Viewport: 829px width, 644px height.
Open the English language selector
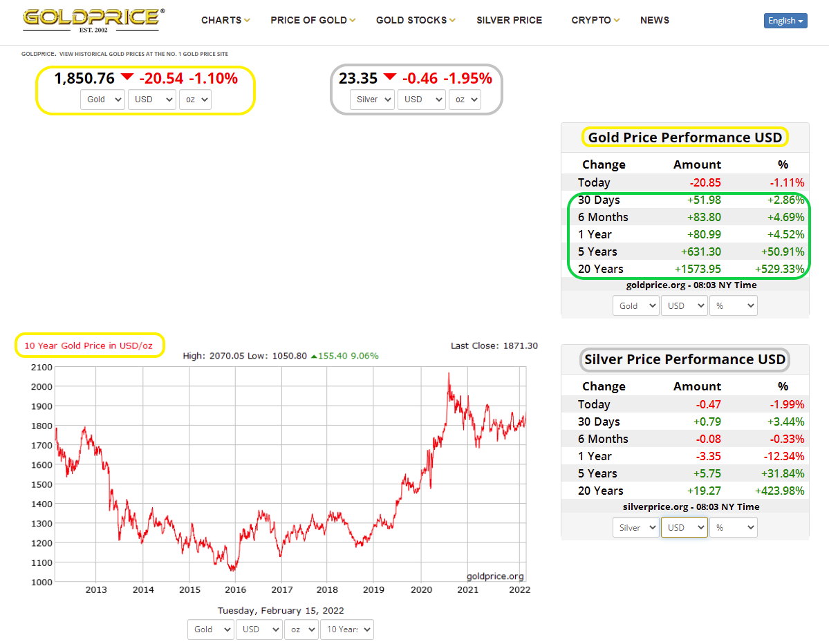[785, 21]
